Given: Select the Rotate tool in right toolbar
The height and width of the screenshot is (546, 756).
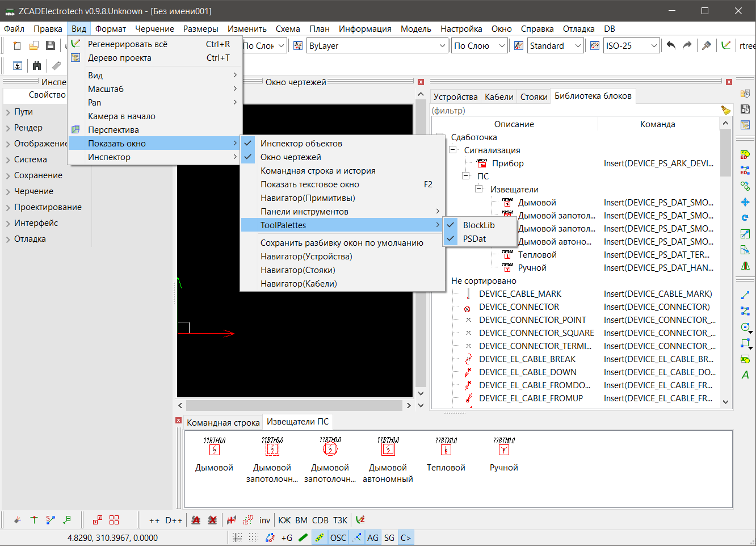Looking at the screenshot, I should click(745, 218).
